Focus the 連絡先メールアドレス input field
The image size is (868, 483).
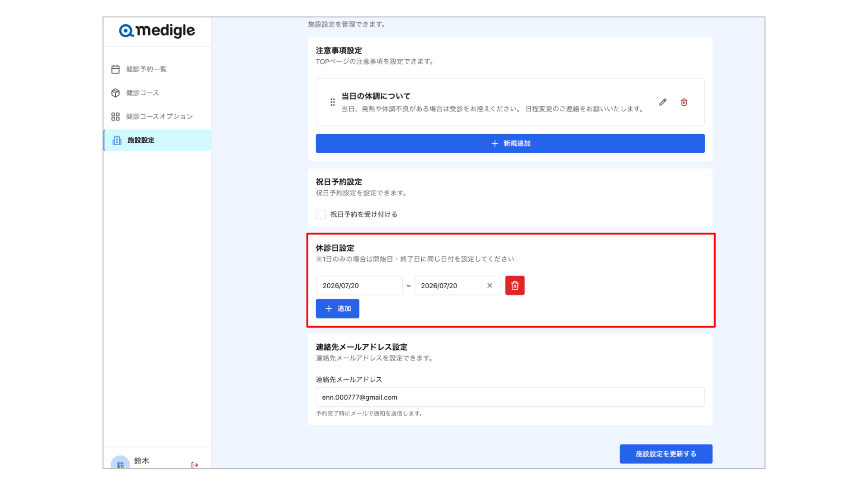tap(510, 397)
